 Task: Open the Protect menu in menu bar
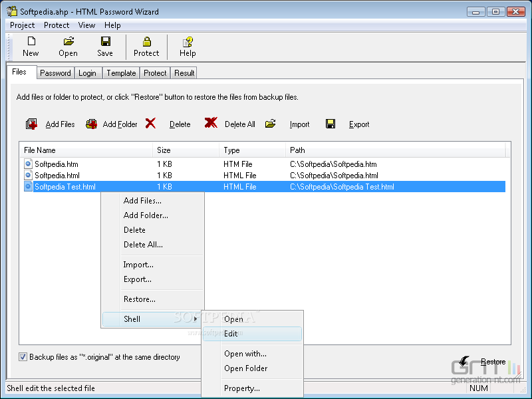click(57, 25)
